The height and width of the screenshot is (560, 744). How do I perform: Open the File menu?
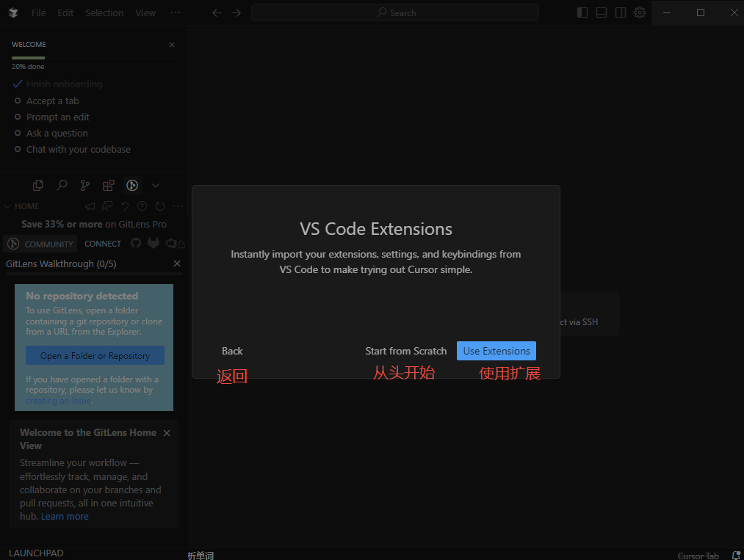[38, 12]
